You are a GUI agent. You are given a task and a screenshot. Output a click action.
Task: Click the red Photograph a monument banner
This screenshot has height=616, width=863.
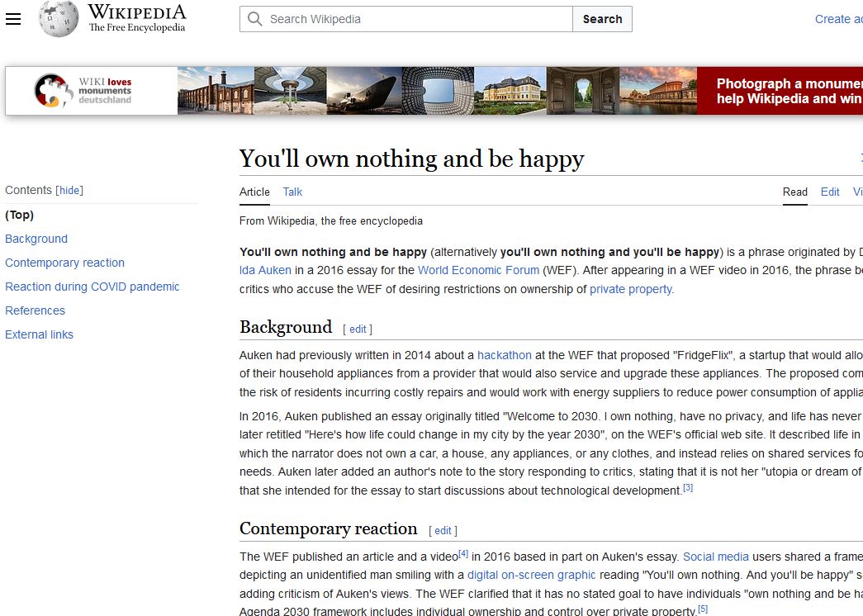(x=779, y=91)
